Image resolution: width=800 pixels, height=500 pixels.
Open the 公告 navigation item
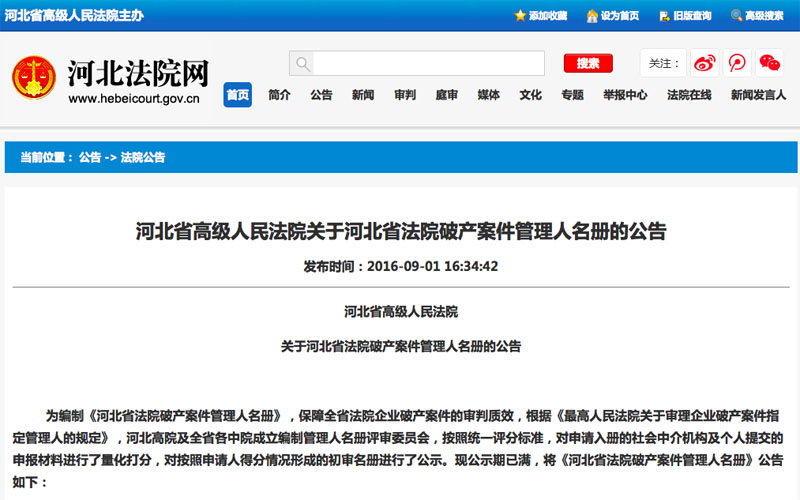tap(321, 95)
